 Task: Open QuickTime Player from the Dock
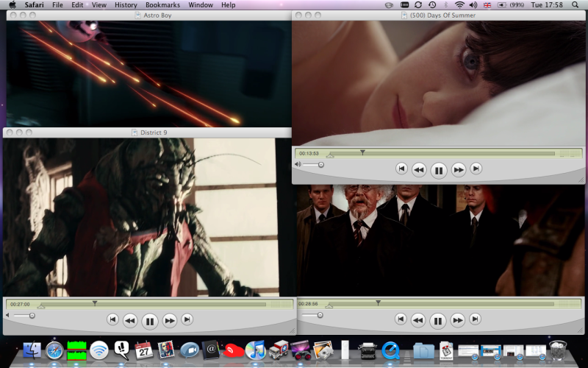[390, 351]
